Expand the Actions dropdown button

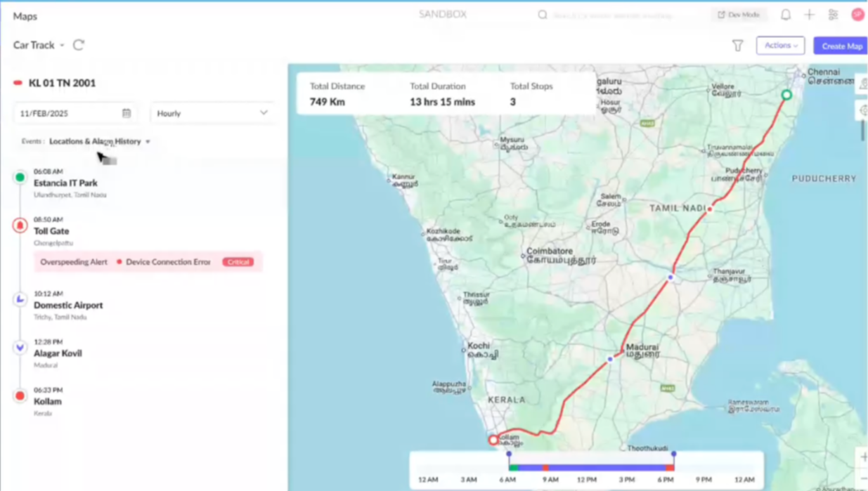[780, 46]
